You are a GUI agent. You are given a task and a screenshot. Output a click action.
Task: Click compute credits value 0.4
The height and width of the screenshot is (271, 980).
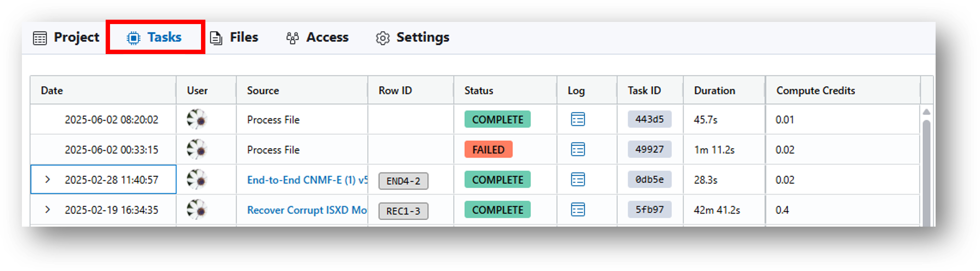(782, 210)
